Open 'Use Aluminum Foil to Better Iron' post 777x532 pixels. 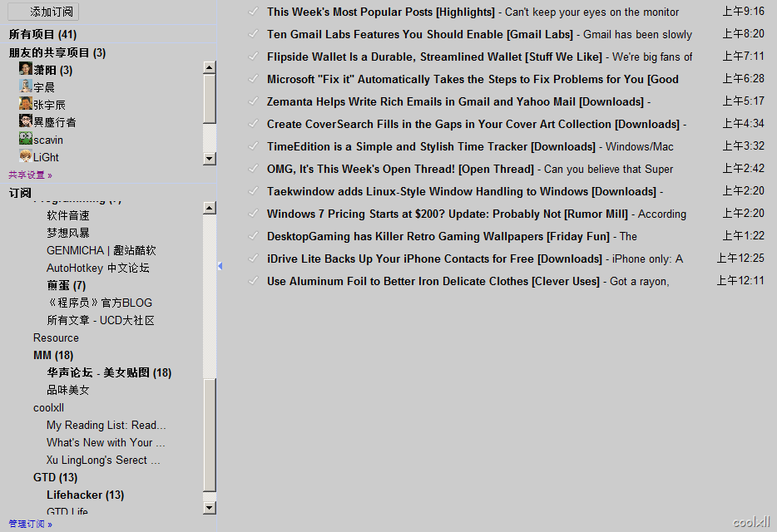pos(433,281)
